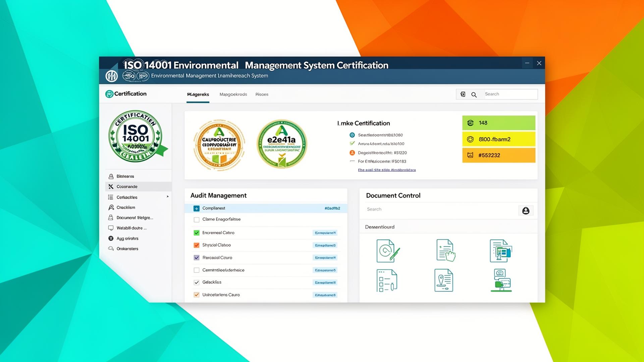
Task: Click the user profile icon in Document Control
Action: [x=526, y=210]
